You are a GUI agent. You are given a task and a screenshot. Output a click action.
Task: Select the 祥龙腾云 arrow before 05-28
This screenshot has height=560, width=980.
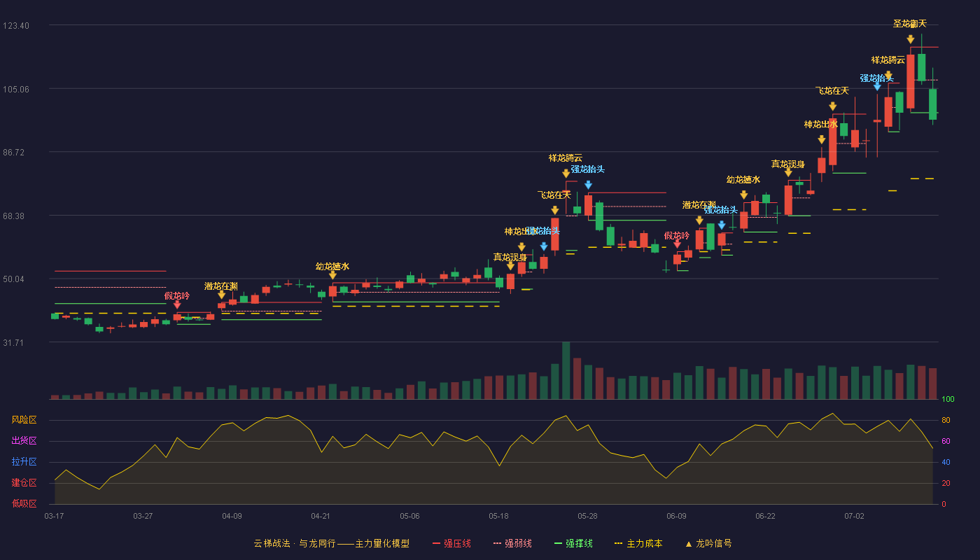pyautogui.click(x=566, y=174)
